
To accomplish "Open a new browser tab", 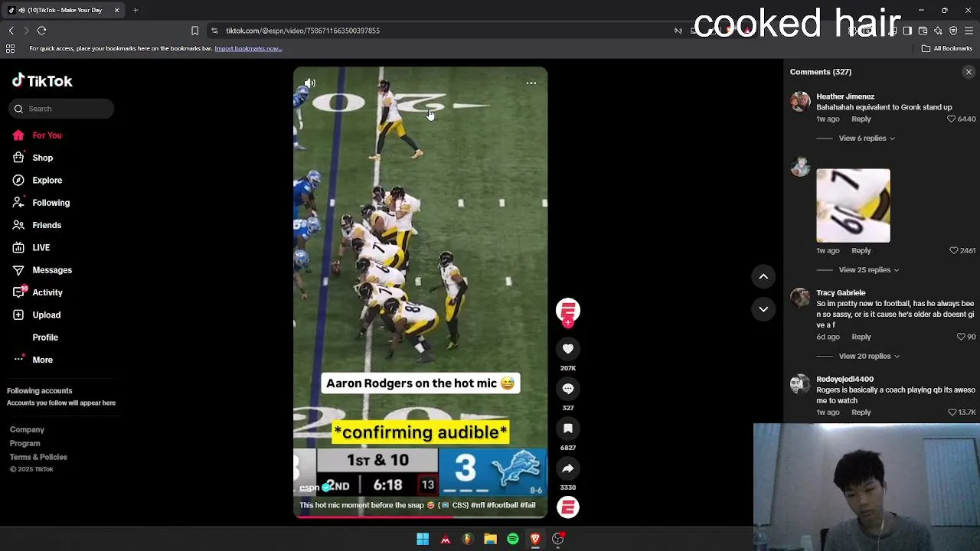I will click(136, 10).
